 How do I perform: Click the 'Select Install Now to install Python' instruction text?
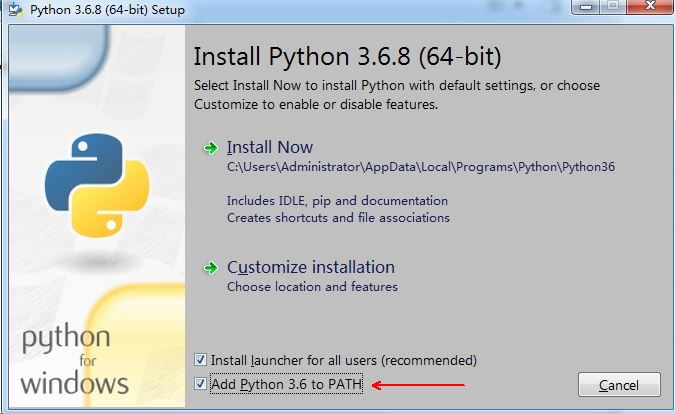[397, 94]
